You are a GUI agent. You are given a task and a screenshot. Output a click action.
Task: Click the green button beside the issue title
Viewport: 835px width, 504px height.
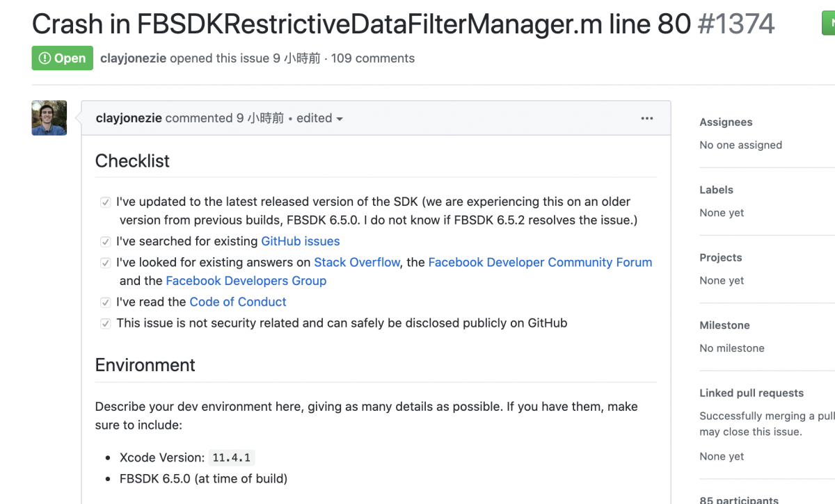click(x=828, y=24)
